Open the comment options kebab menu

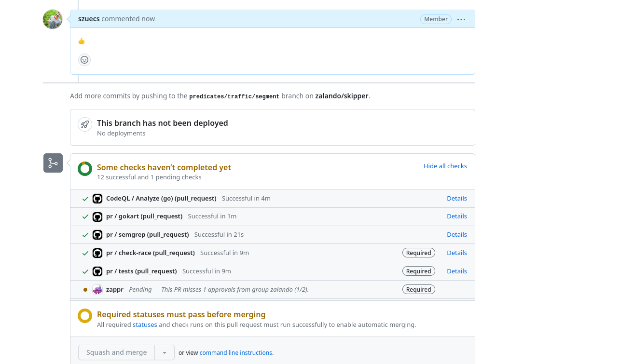click(x=461, y=19)
